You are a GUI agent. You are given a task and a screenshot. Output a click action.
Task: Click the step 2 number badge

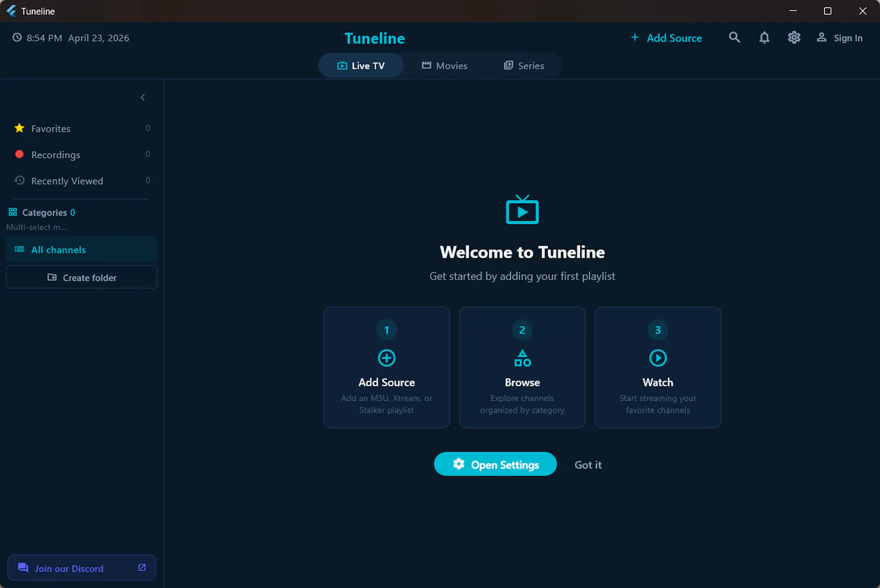coord(522,330)
